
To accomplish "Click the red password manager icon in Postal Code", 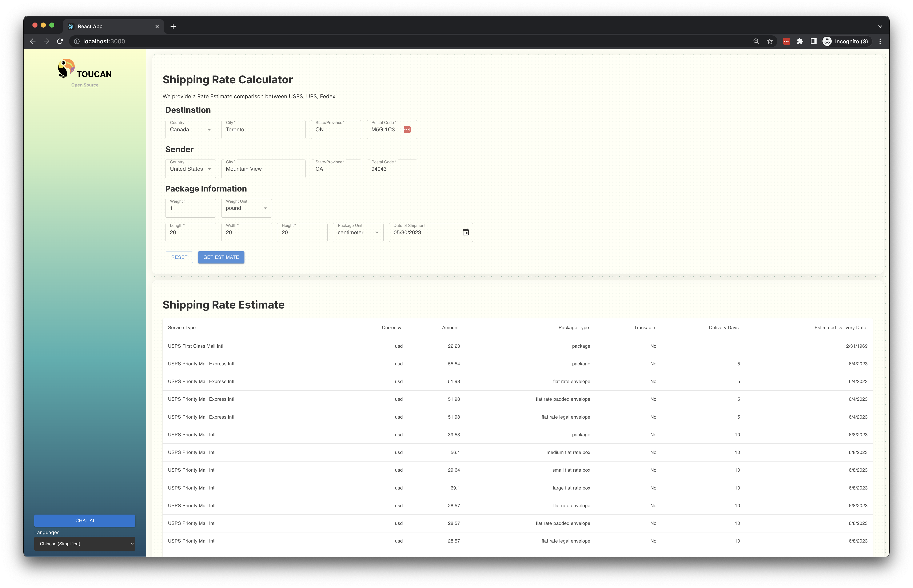I will [407, 130].
